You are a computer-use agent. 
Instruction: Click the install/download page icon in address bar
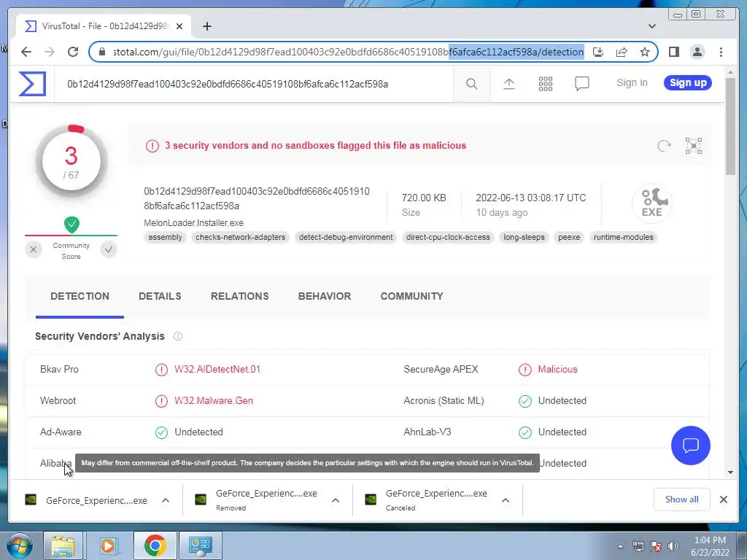pos(598,52)
